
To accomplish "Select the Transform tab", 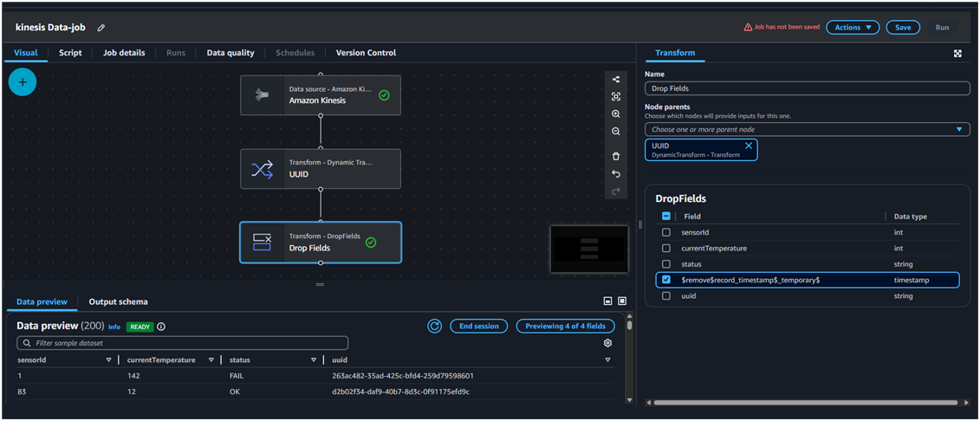I will tap(675, 53).
